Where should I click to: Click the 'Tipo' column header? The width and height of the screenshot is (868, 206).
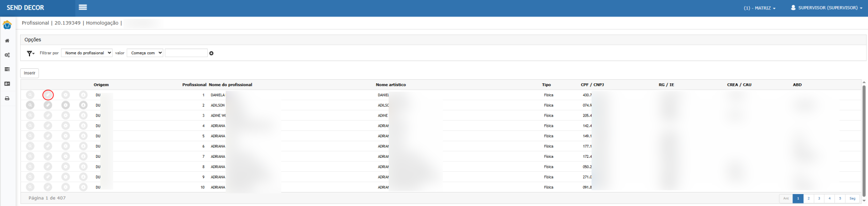[546, 85]
